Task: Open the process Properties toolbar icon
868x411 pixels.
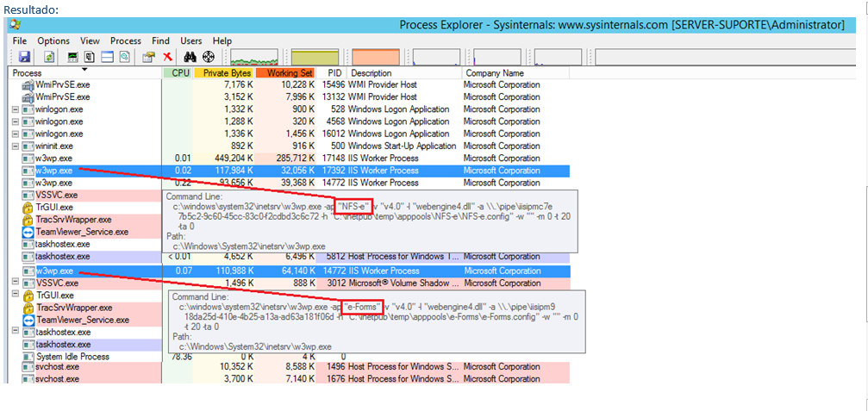Action: tap(148, 57)
